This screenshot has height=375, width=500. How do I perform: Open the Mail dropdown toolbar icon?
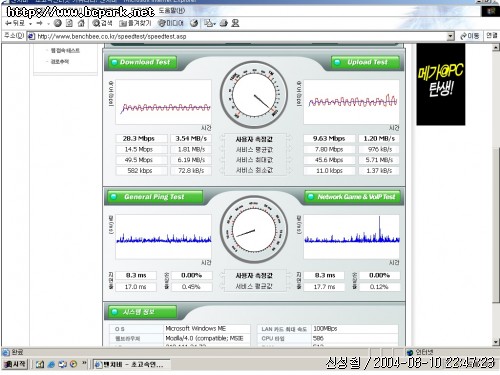210,23
